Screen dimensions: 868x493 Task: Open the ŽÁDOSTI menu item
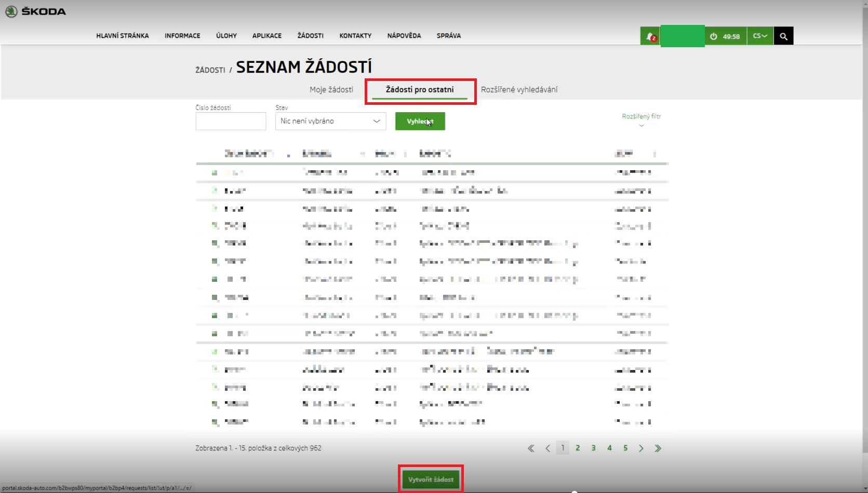point(310,36)
